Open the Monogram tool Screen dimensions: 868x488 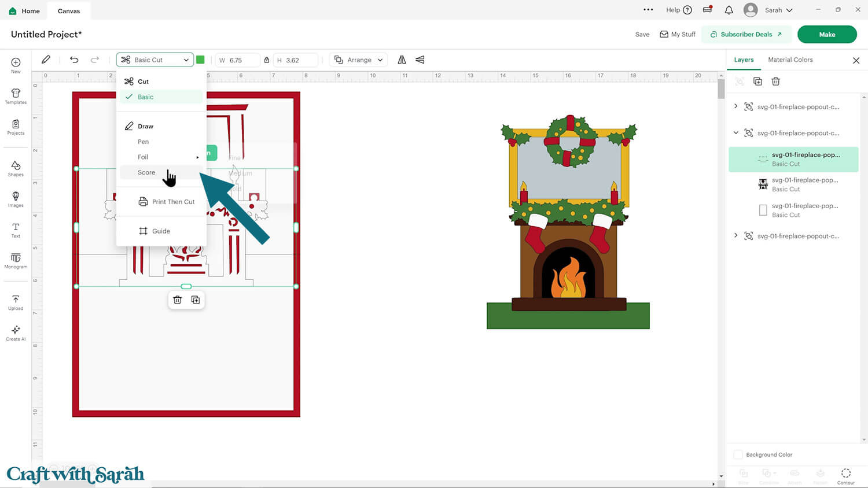[16, 260]
